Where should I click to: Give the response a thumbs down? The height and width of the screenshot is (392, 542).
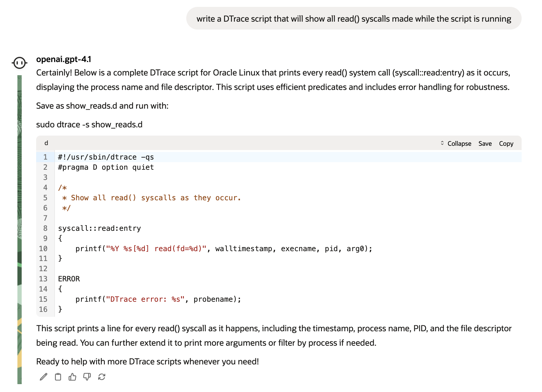tap(87, 377)
